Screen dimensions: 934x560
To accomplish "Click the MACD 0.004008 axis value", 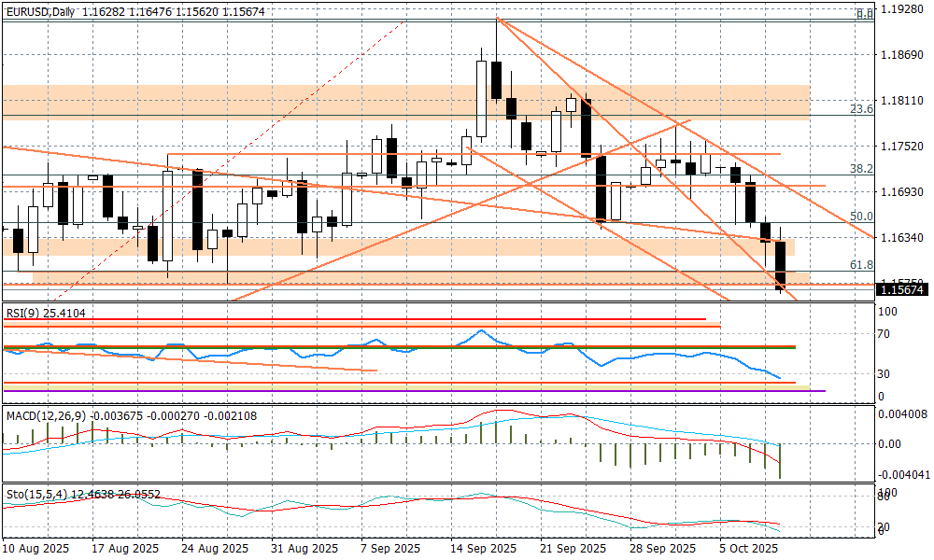I will tap(902, 415).
